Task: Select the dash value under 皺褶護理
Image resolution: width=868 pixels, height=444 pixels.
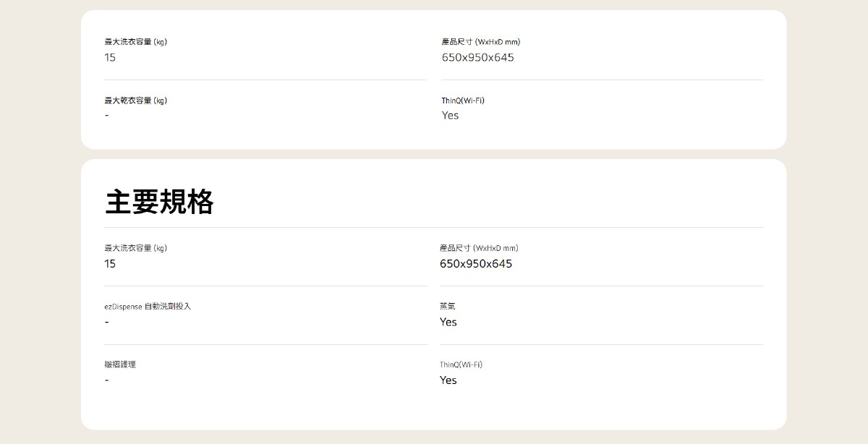Action: point(107,380)
